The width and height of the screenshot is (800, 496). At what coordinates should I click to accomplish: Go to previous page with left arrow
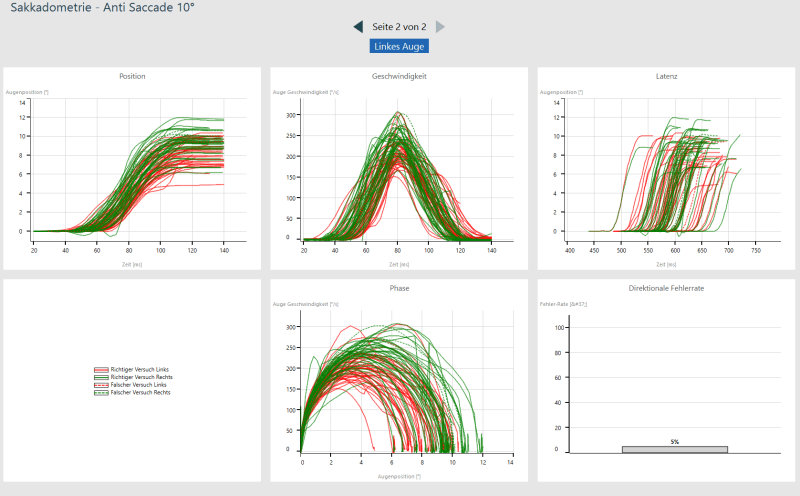(358, 26)
